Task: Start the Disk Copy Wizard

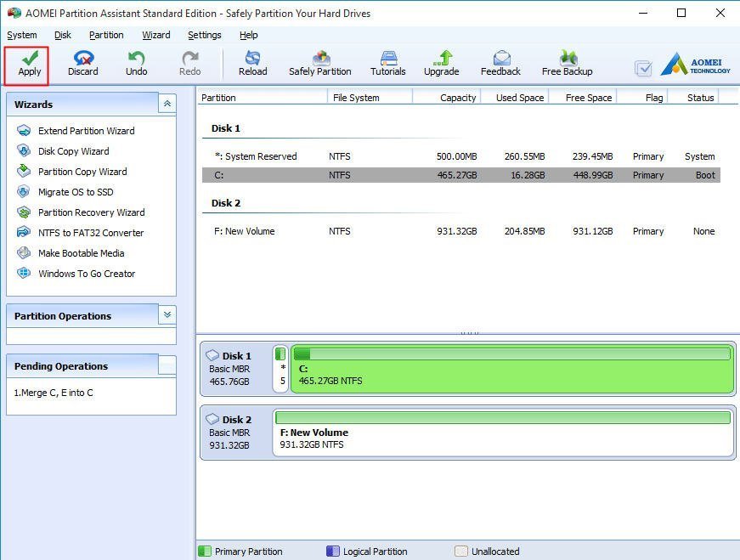Action: (x=74, y=151)
